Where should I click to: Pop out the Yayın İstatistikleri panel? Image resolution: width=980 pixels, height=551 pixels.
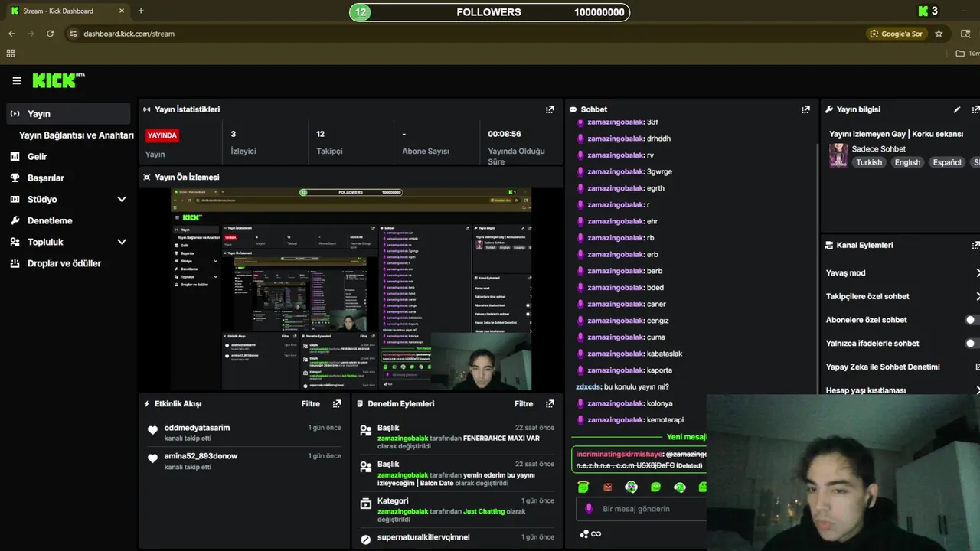tap(550, 109)
